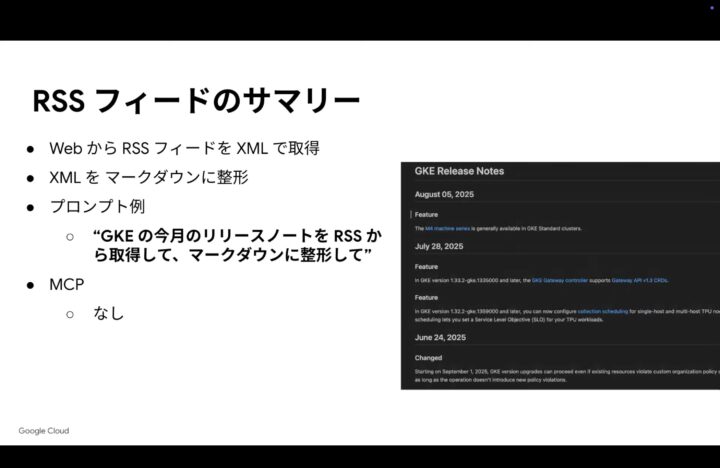
Task: Click the hollow bullet before the GKE prompt
Action: coord(70,237)
